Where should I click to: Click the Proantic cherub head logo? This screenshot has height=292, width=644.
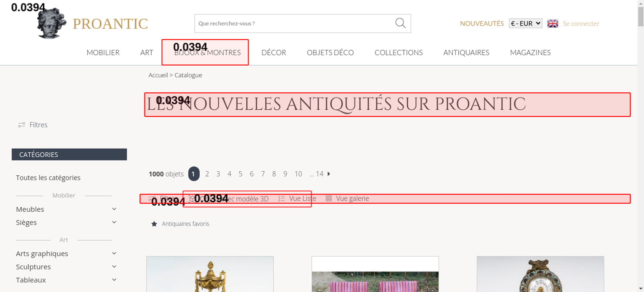51,23
